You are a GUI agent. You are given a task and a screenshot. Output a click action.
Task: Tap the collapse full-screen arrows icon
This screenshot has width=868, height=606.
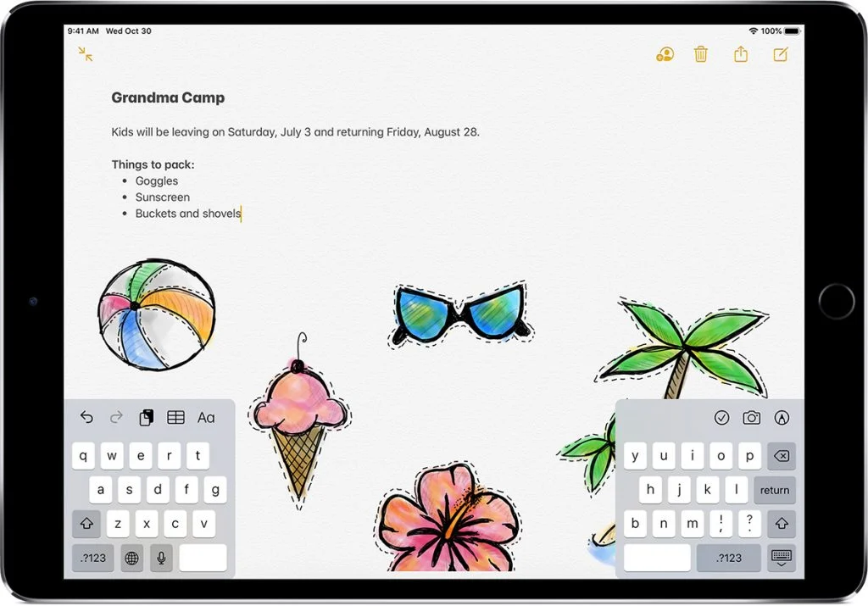coord(86,54)
